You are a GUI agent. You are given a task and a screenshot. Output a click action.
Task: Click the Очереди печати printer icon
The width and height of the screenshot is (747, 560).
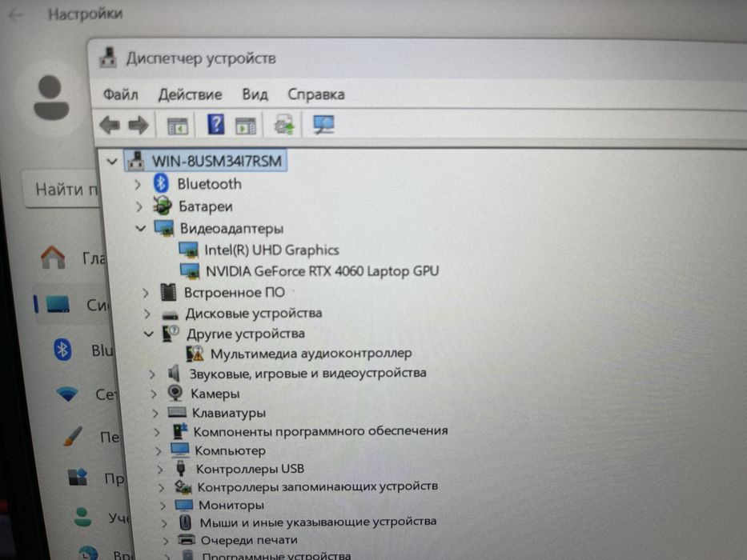coord(187,539)
